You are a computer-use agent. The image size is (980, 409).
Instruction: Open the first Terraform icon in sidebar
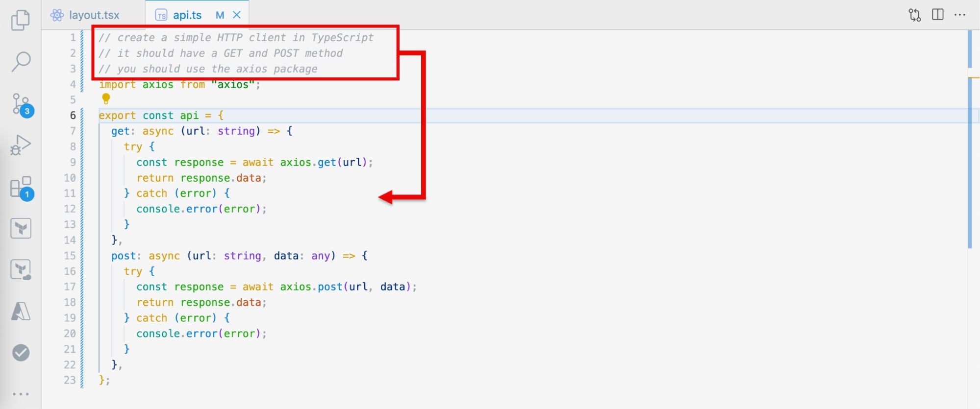pos(21,228)
